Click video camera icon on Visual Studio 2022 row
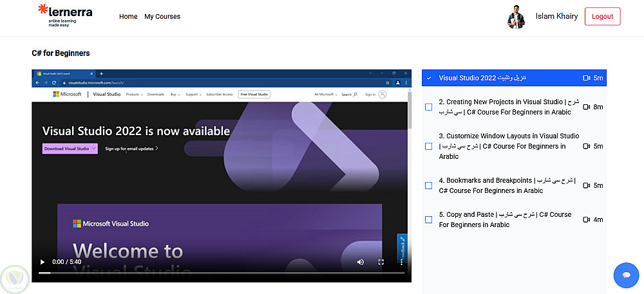The width and height of the screenshot is (644, 294). click(587, 78)
